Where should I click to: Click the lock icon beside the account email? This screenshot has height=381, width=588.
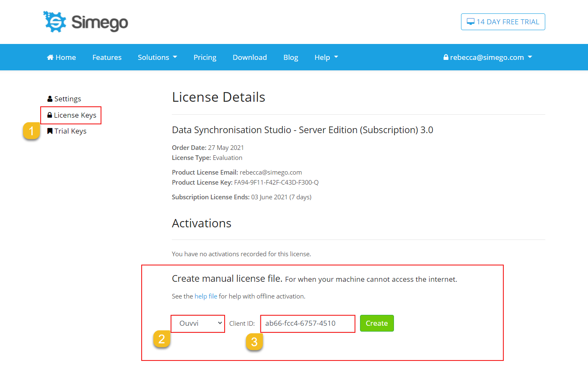[446, 57]
